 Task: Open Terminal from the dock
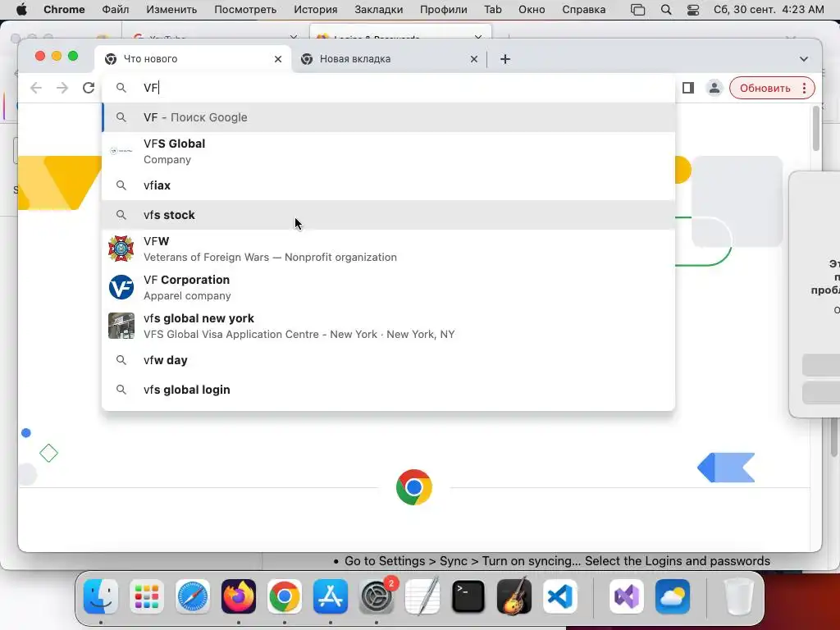(468, 596)
